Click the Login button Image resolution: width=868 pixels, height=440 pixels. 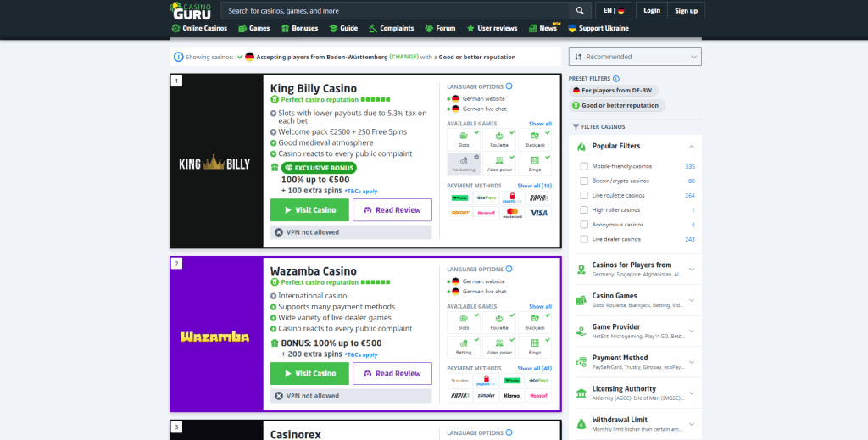652,10
